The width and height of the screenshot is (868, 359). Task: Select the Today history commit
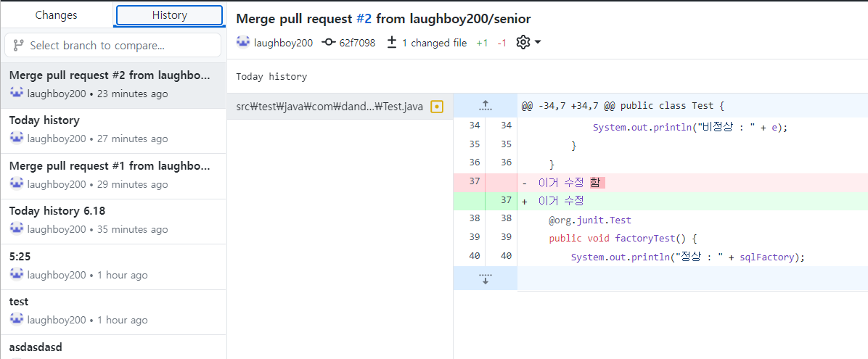tap(113, 131)
